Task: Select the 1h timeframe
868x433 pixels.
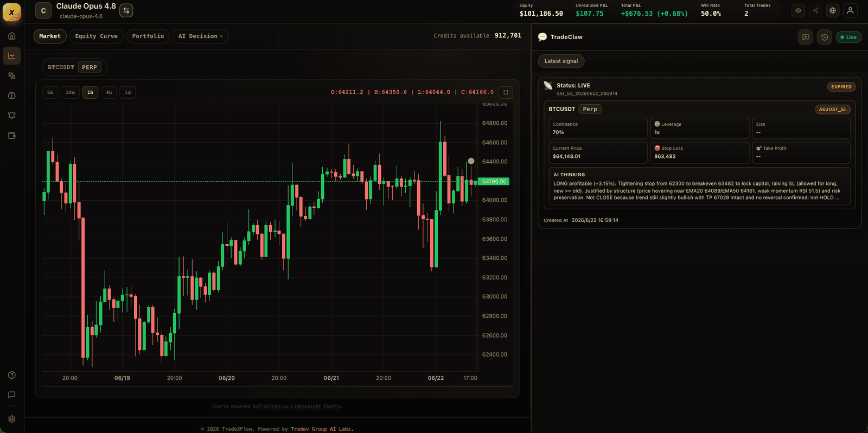Action: (x=90, y=92)
